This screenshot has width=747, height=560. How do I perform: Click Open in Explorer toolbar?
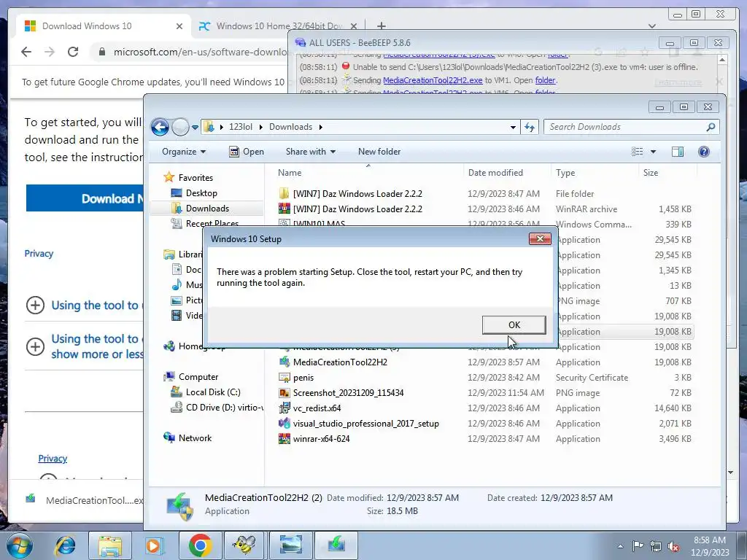(x=247, y=152)
